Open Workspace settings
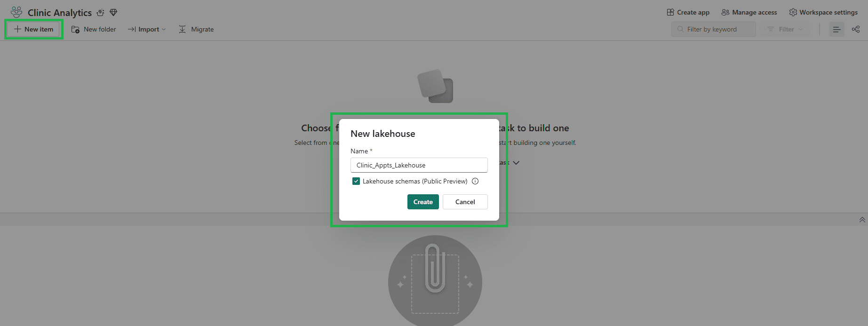Screen dimensions: 868x326 pyautogui.click(x=823, y=12)
